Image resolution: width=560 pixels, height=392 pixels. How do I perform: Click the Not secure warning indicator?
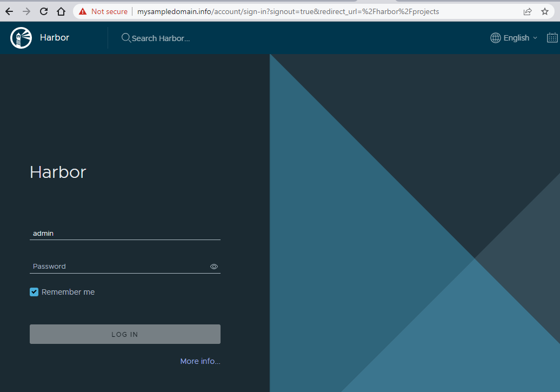click(103, 11)
